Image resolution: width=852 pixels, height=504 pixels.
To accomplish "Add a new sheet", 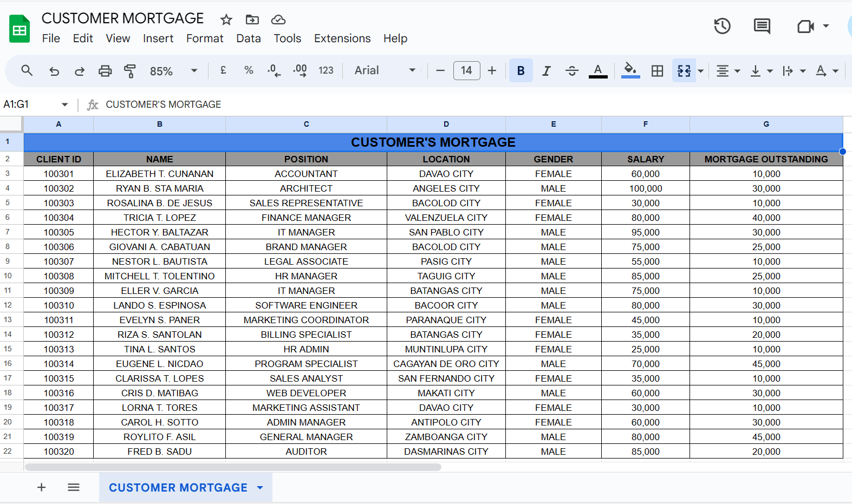I will (41, 487).
